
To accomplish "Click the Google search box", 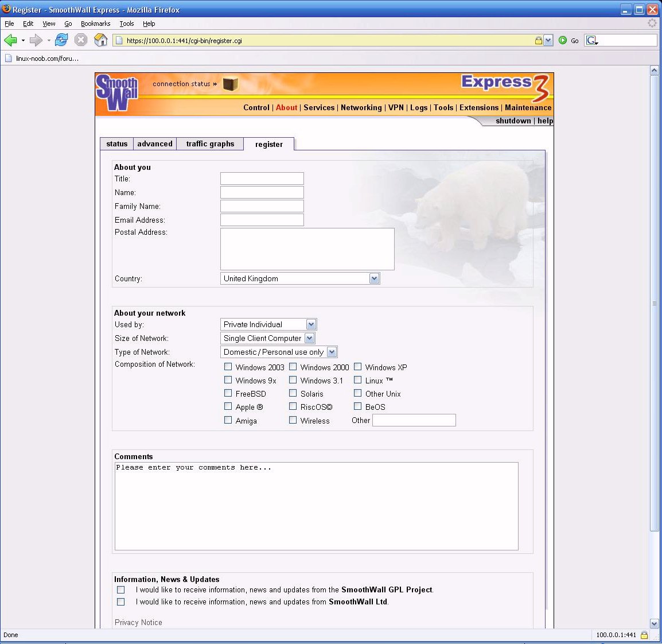I will pyautogui.click(x=628, y=41).
